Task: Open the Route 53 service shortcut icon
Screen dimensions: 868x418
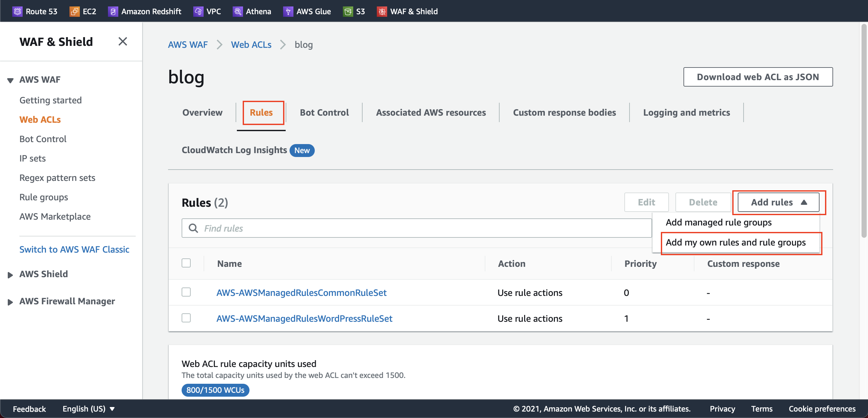Action: 17,11
